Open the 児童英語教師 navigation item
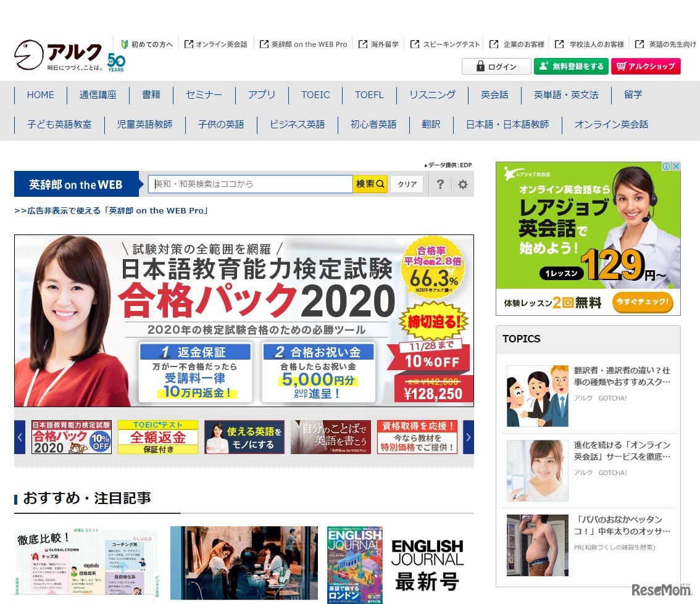 pyautogui.click(x=144, y=124)
